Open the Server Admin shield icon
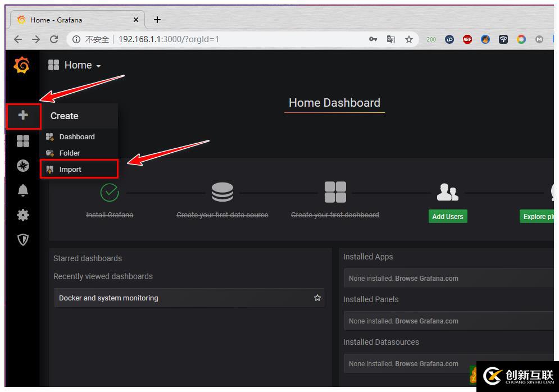Image resolution: width=559 pixels, height=392 pixels. tap(23, 240)
